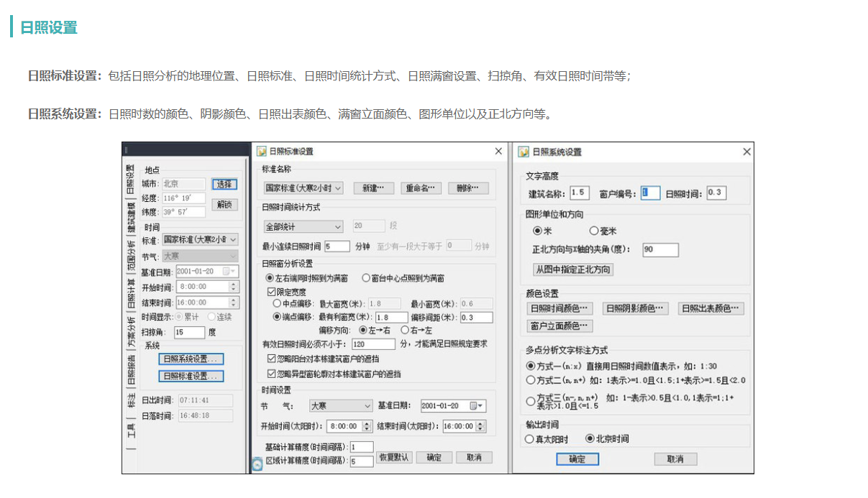Open the 节气 大寒 dropdown under 时间设置
This screenshot has height=498, width=868.
(x=367, y=406)
